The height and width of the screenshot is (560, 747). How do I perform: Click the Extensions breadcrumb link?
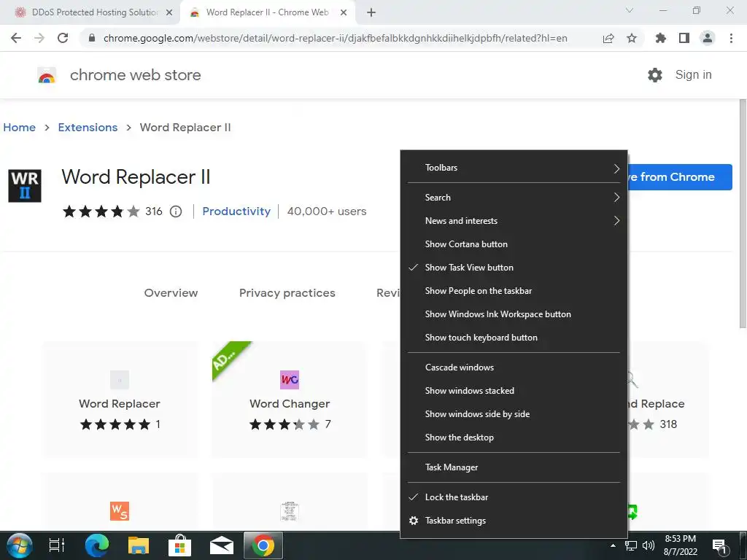[88, 128]
